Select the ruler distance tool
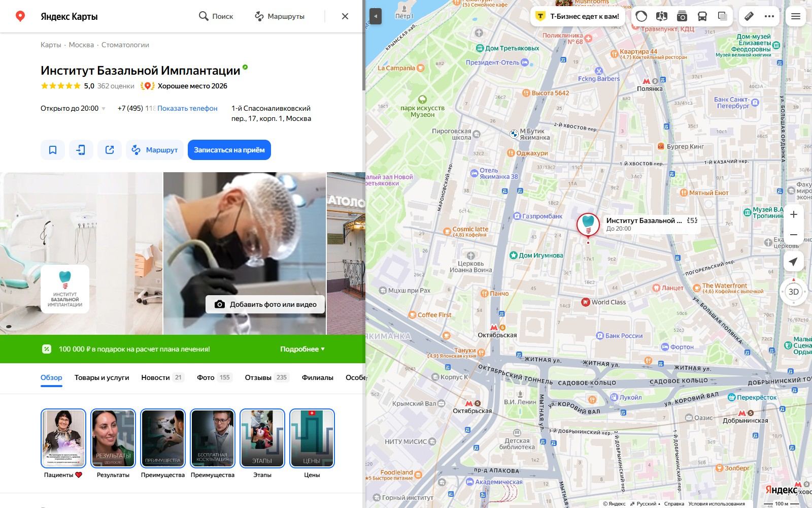 (x=749, y=16)
